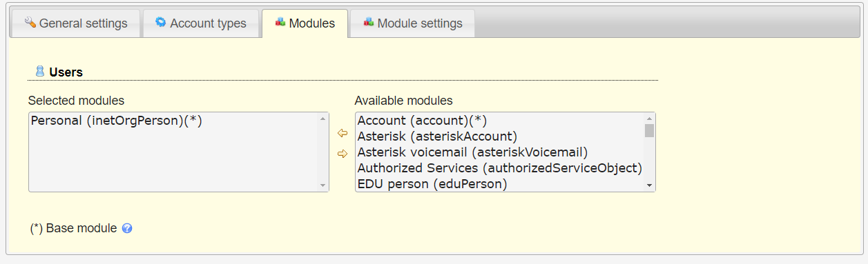The image size is (868, 264).
Task: Select Asterisk (asteriskAccount) module
Action: pos(500,136)
